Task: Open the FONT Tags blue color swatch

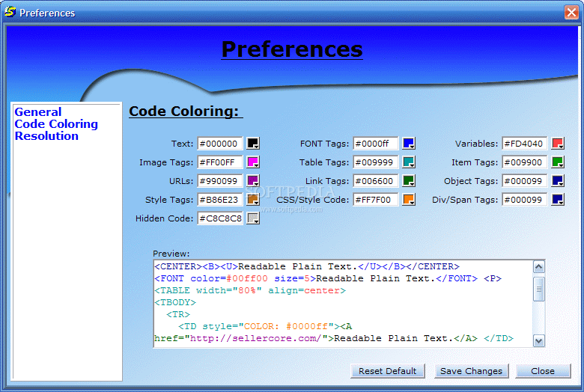Action: pyautogui.click(x=409, y=144)
